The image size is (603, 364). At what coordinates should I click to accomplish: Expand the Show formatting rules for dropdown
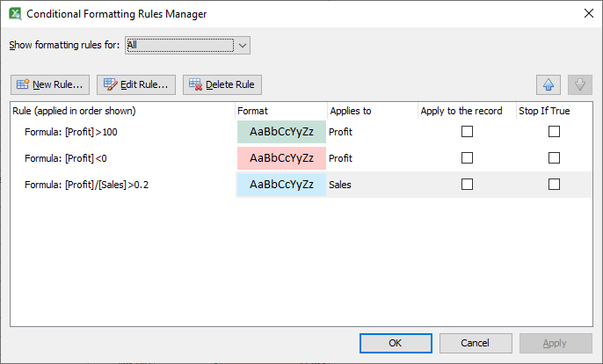coord(243,45)
